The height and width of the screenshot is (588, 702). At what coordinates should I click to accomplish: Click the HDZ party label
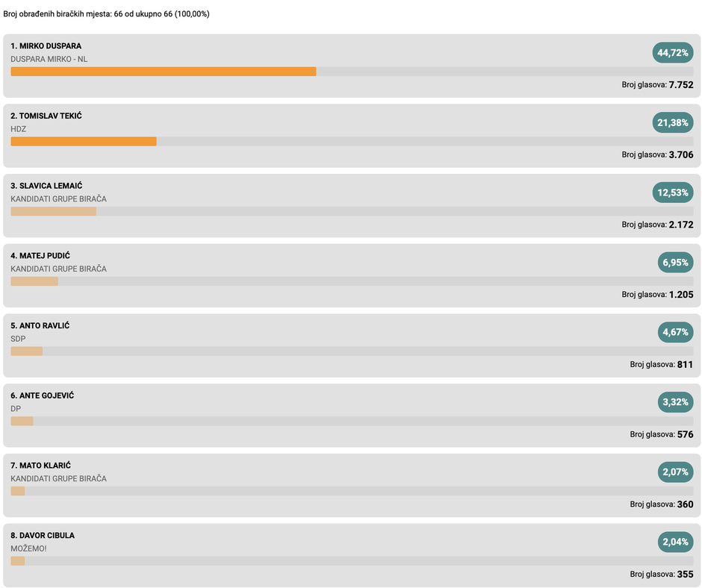[x=19, y=129]
